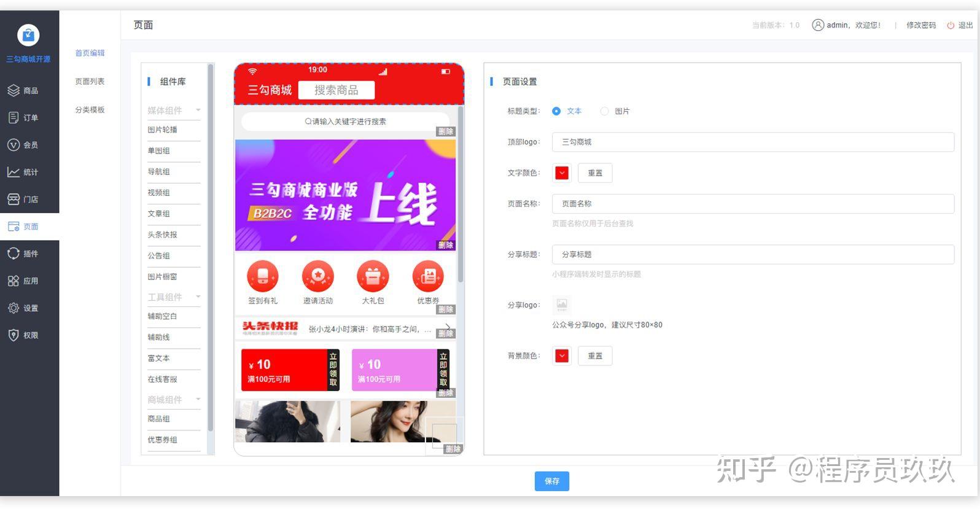This screenshot has height=509, width=980.
Task: Add 视频组 component
Action: click(174, 193)
